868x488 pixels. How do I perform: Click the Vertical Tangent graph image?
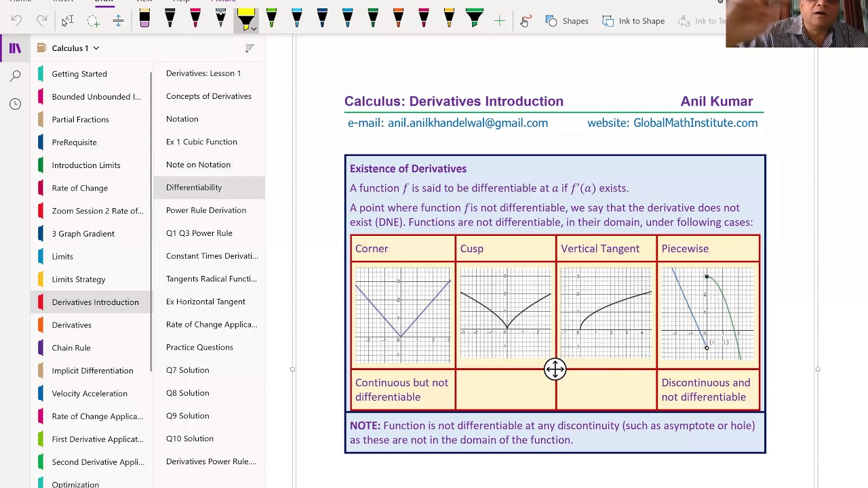tap(606, 312)
